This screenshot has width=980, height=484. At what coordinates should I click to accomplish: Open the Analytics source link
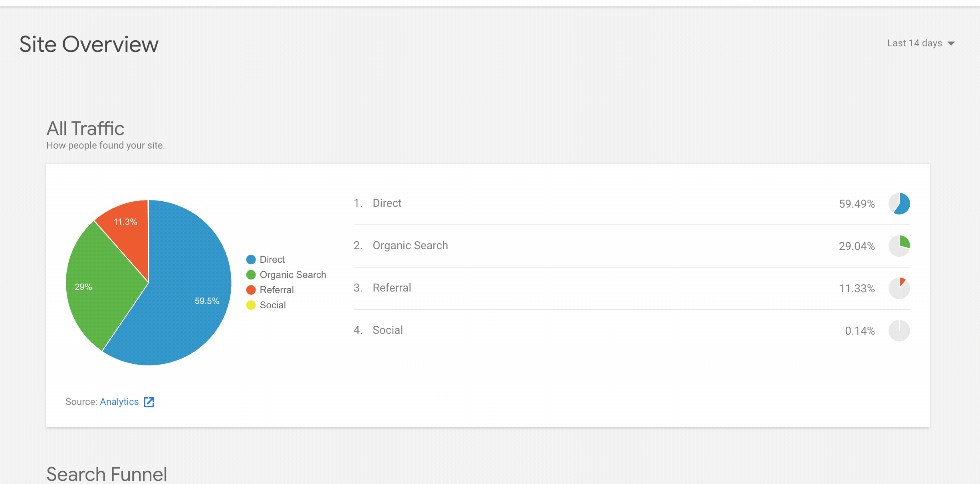click(x=119, y=401)
